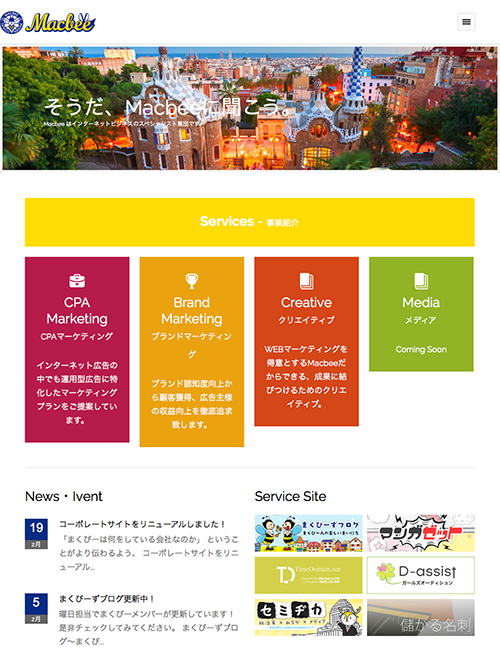The image size is (500, 654).
Task: Click the trophy icon in Brand Marketing
Action: coord(192,281)
